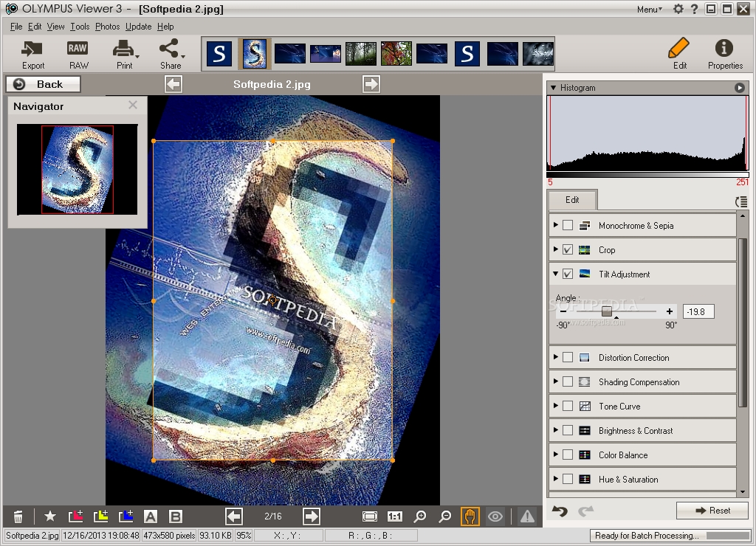Click the star rating icon
The width and height of the screenshot is (756, 546).
49,516
